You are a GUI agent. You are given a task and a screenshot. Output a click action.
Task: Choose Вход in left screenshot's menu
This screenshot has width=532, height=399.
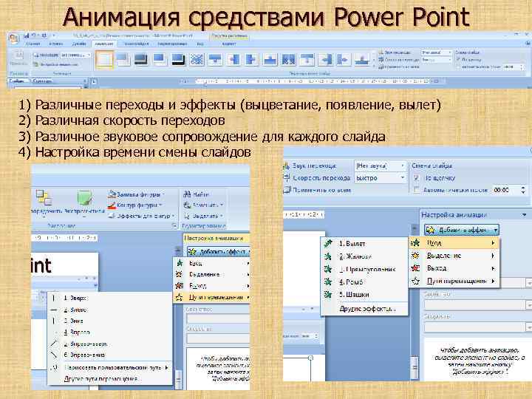[212, 263]
